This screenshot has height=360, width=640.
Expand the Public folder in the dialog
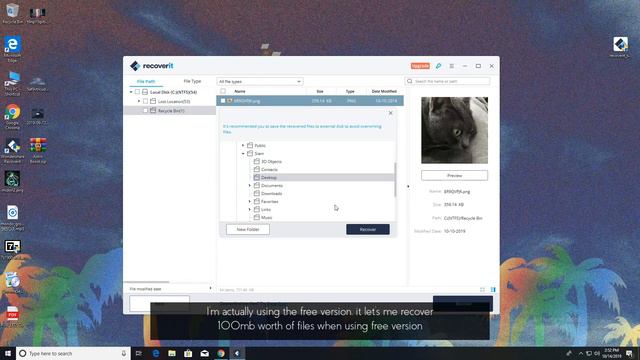[243, 145]
